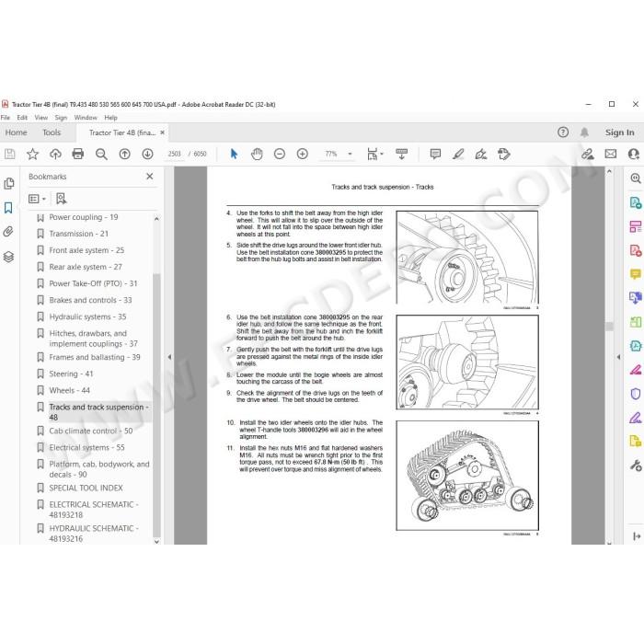Click the Sign In button

point(619,132)
